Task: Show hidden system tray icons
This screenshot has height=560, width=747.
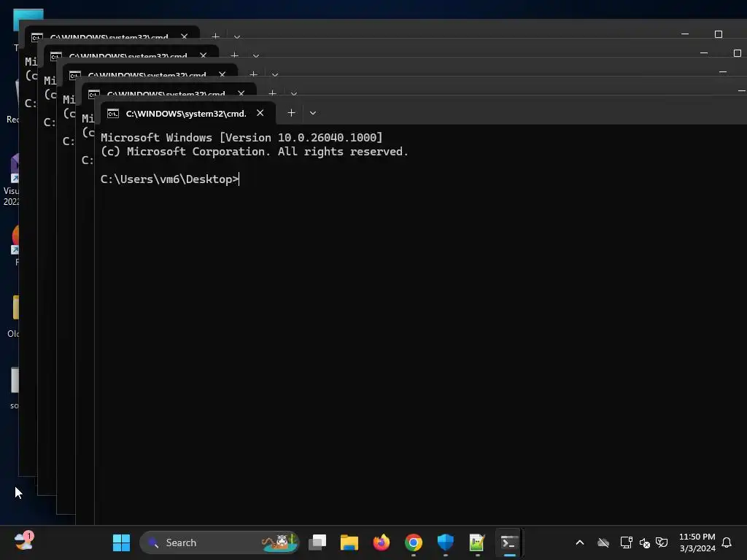Action: pyautogui.click(x=580, y=542)
